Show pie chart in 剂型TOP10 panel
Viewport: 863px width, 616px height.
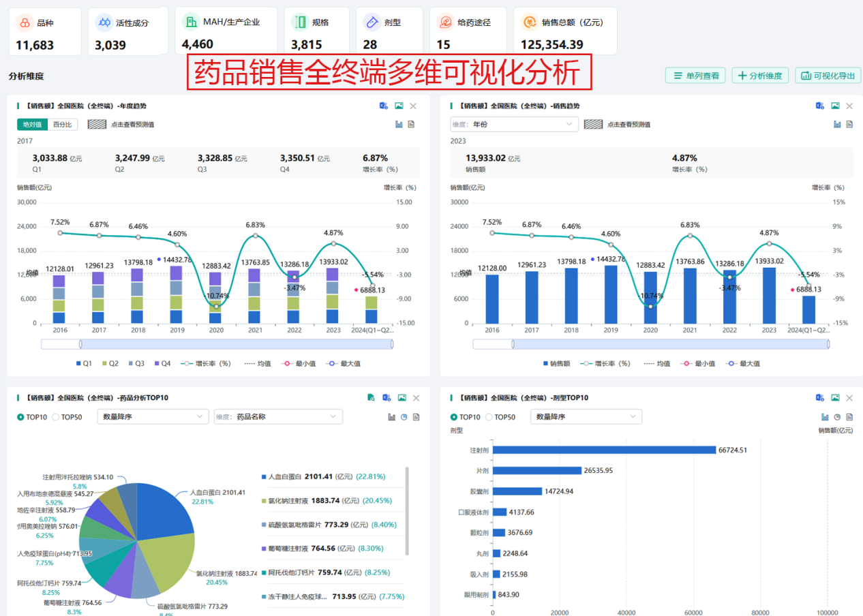(837, 416)
